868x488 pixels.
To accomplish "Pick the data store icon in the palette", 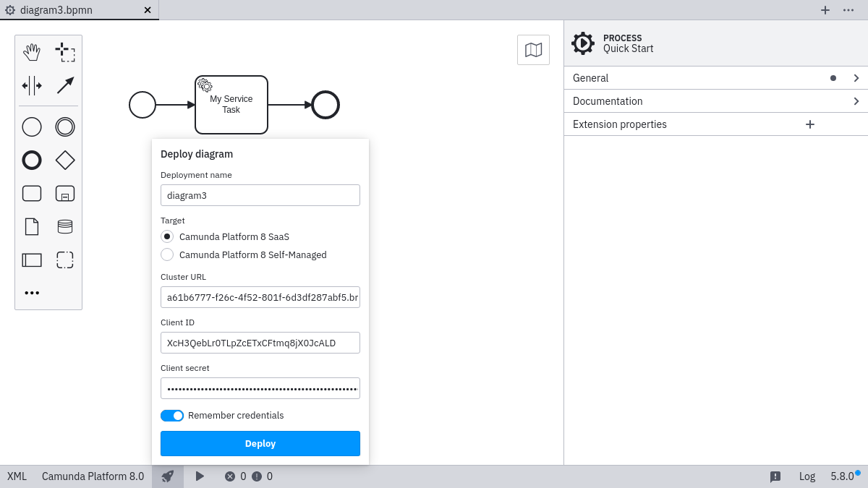I will pos(65,226).
